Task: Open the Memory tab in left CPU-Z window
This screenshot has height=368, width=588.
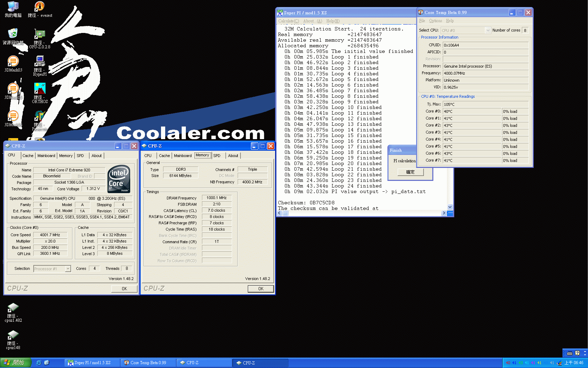Action: click(x=66, y=156)
